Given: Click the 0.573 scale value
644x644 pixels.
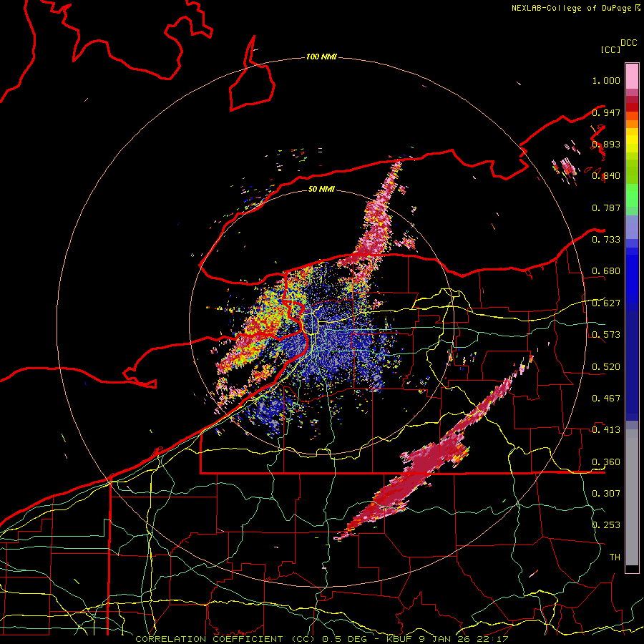Looking at the screenshot, I should click(606, 335).
